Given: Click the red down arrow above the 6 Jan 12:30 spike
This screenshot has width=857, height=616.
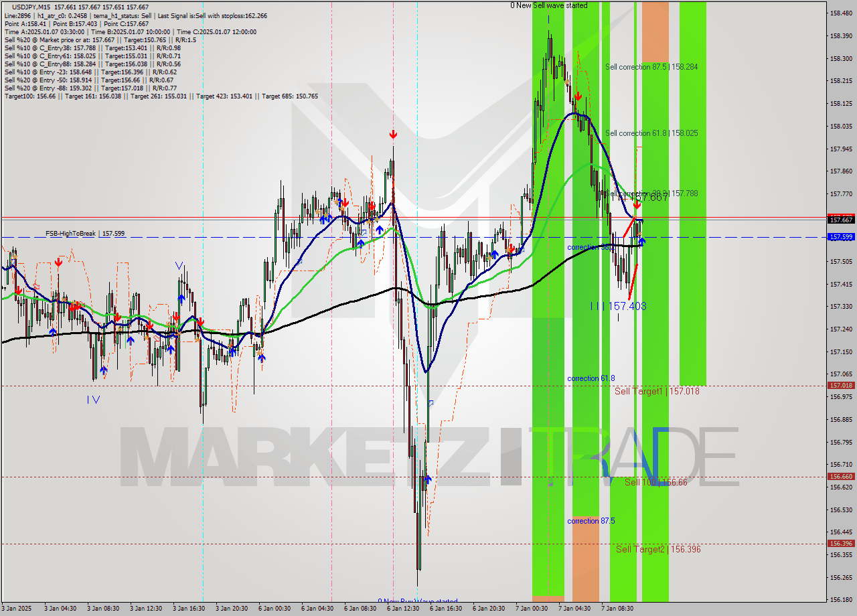Looking at the screenshot, I should pyautogui.click(x=393, y=135).
